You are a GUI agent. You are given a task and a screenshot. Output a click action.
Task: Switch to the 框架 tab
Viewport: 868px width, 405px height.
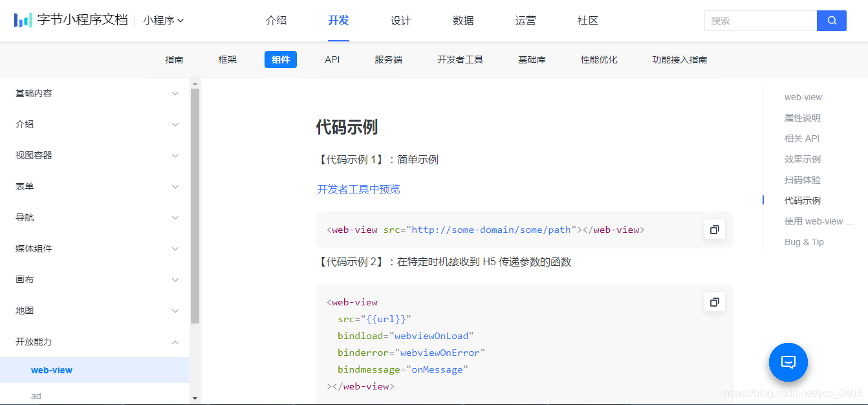point(227,59)
